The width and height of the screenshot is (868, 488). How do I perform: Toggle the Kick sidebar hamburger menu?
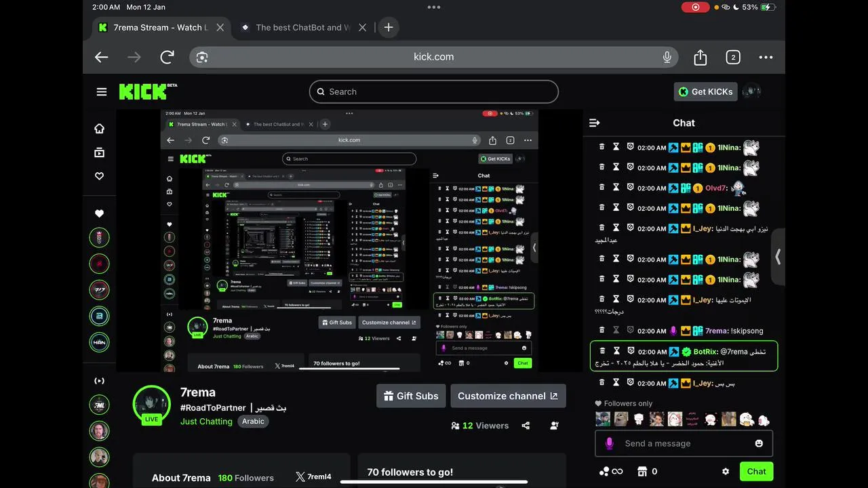click(x=102, y=91)
